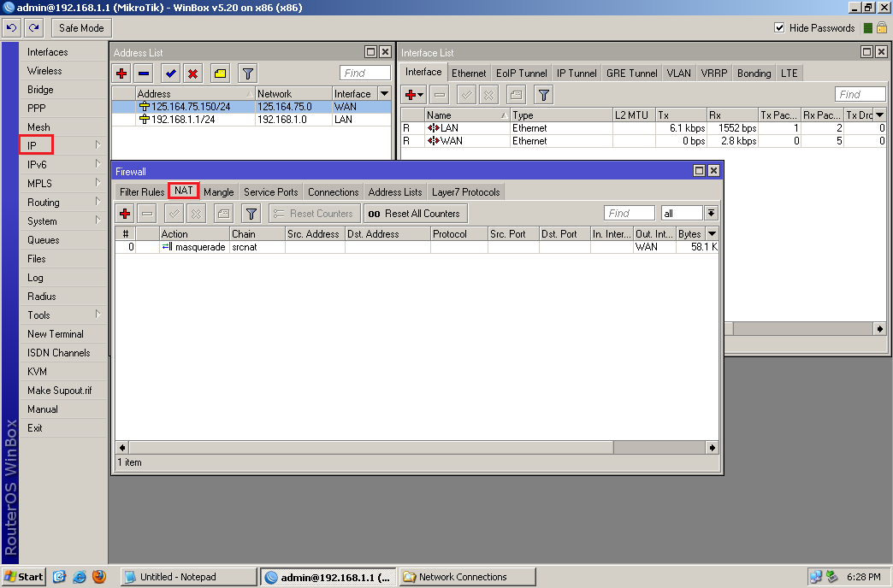
Task: Click the Reset Counters button
Action: tap(315, 214)
